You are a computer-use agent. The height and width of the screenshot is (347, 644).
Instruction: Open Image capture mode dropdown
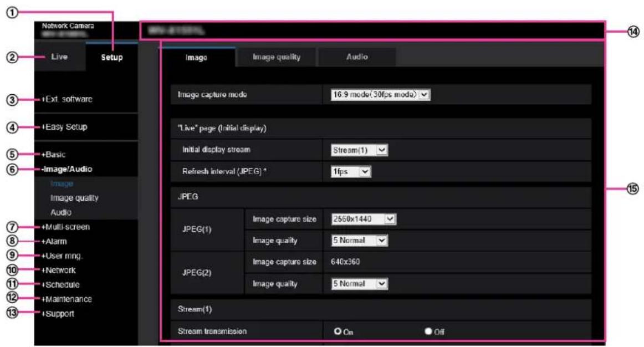coord(380,94)
